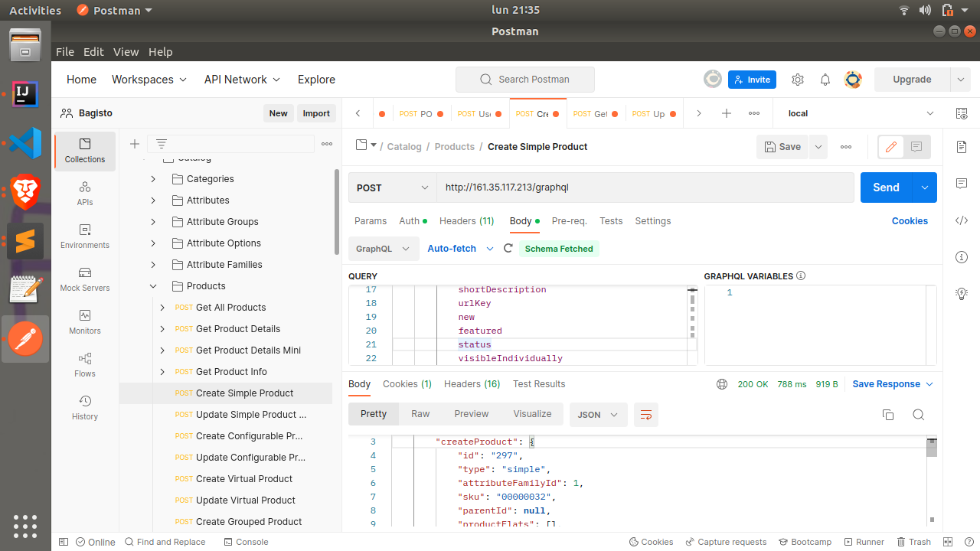Open Postman settings gear icon
Viewport: 980px width, 551px height.
(798, 80)
